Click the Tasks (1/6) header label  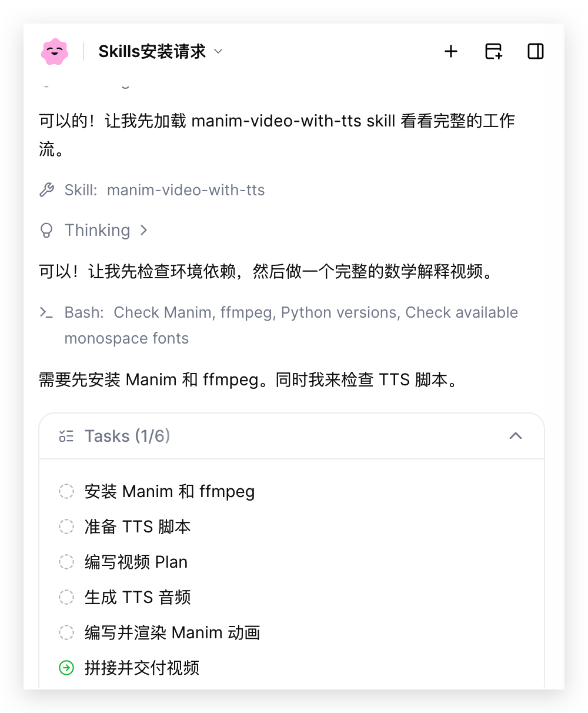128,436
